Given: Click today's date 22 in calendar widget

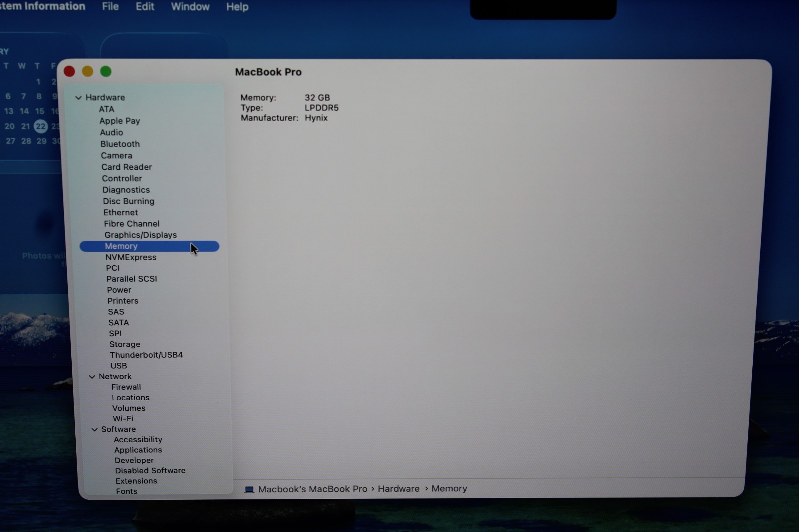Looking at the screenshot, I should coord(41,126).
